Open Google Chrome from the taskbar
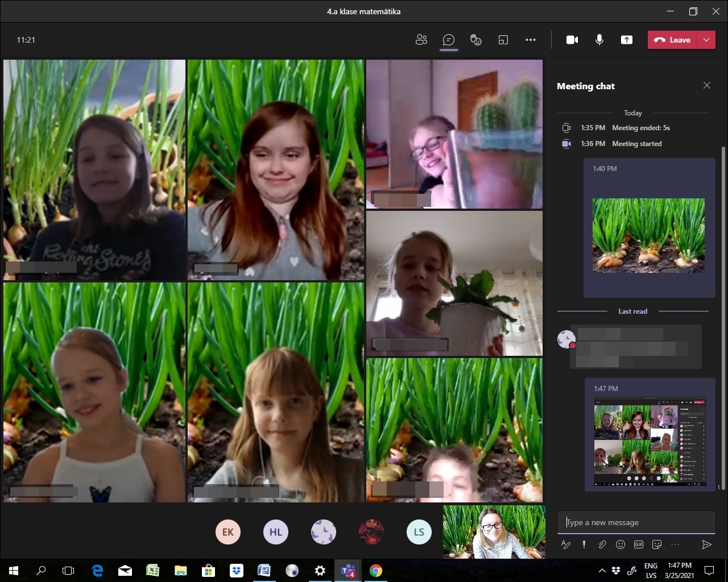Viewport: 728px width, 582px height. (376, 571)
